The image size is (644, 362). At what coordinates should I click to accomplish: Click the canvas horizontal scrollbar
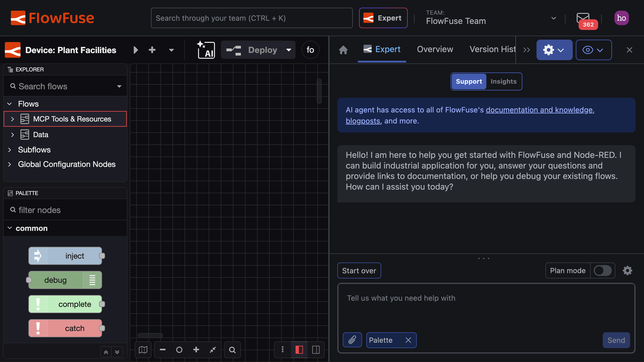coord(150,335)
